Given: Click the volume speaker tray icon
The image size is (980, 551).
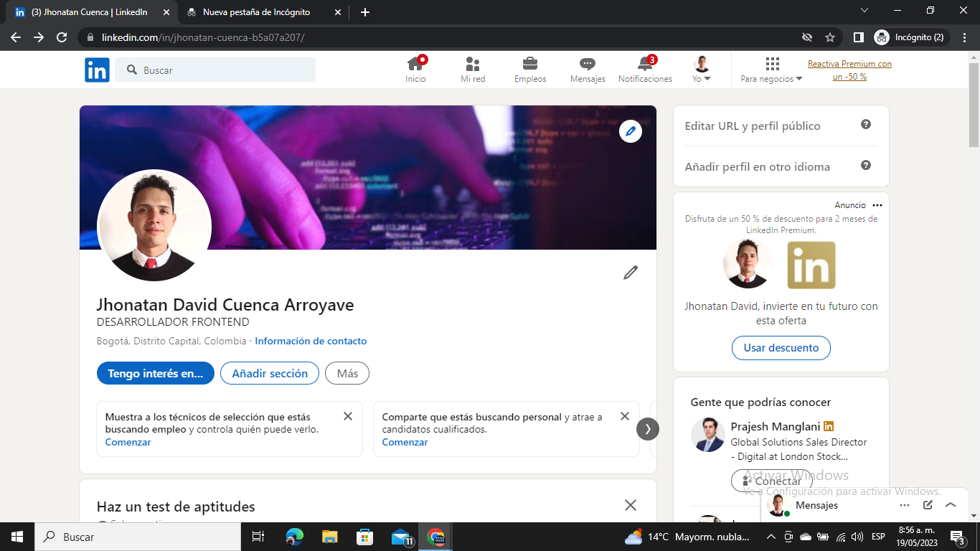Looking at the screenshot, I should (x=857, y=537).
